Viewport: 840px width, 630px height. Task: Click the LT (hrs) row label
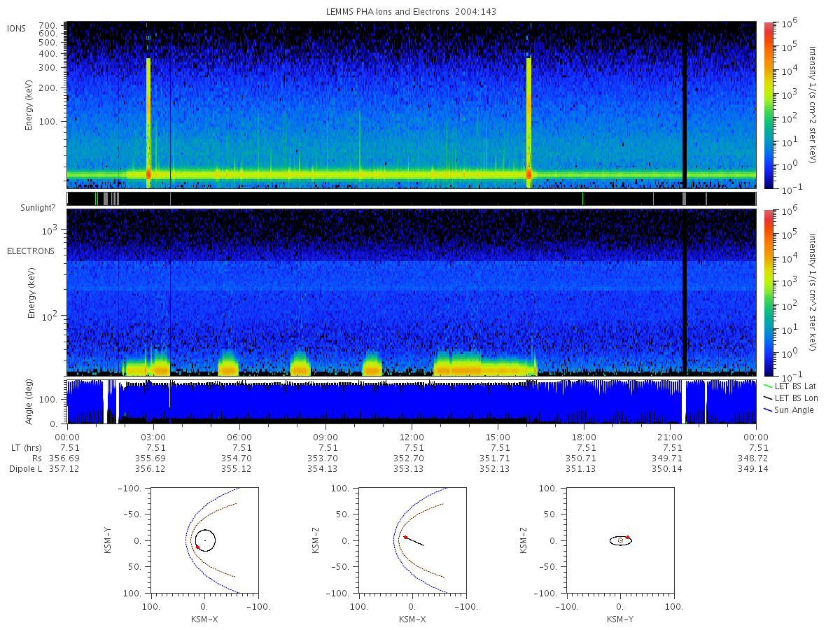point(26,448)
